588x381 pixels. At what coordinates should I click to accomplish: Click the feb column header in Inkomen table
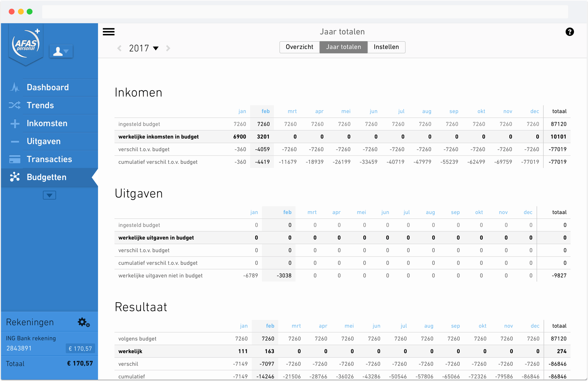(265, 111)
